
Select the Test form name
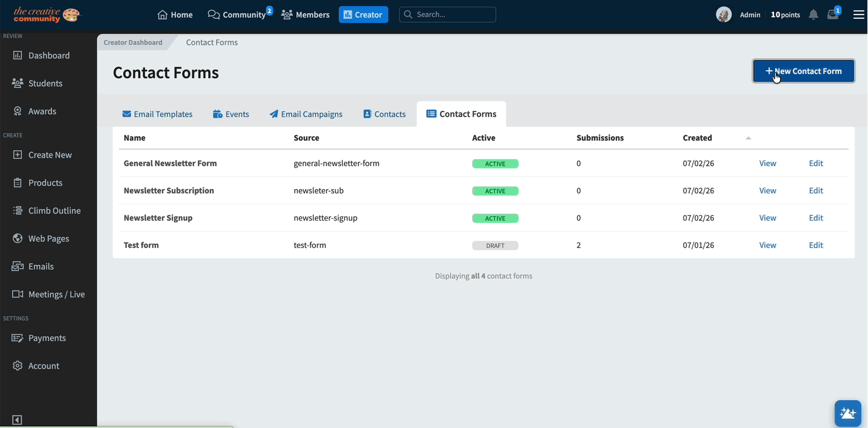tap(141, 245)
